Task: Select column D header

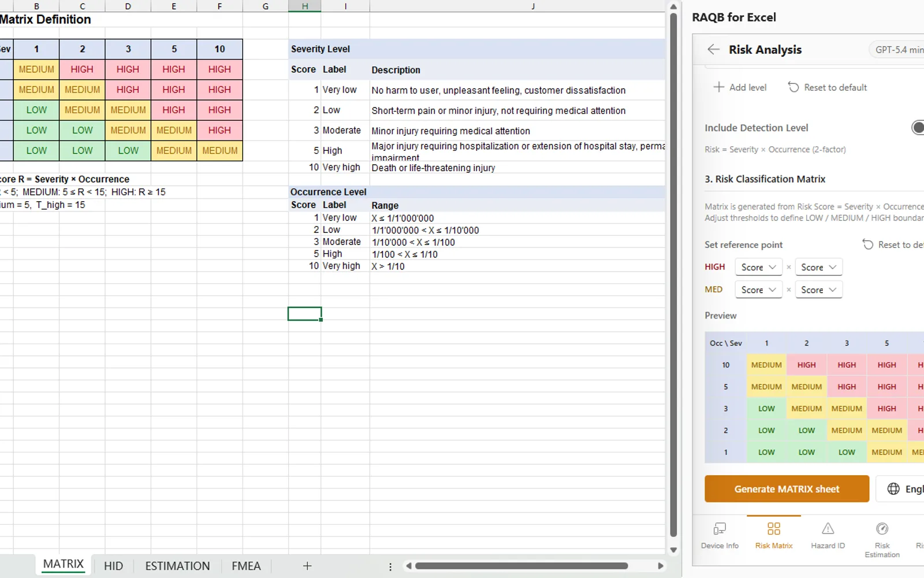Action: 128,6
